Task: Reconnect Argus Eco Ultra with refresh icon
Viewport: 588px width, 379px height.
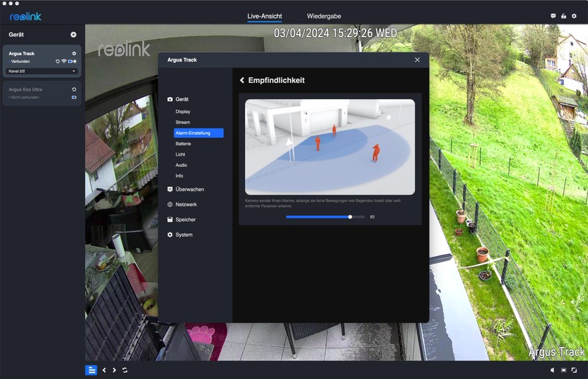Action: 74,89
